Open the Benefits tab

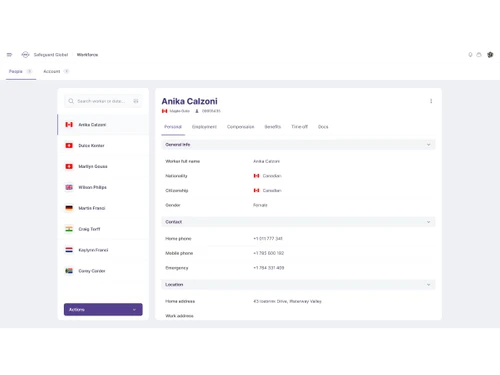(x=273, y=127)
